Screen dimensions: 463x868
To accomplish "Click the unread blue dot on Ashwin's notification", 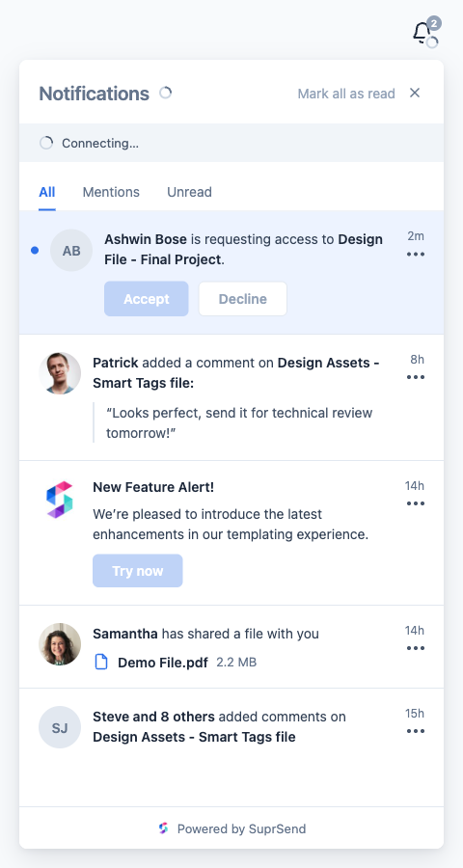I will (35, 251).
